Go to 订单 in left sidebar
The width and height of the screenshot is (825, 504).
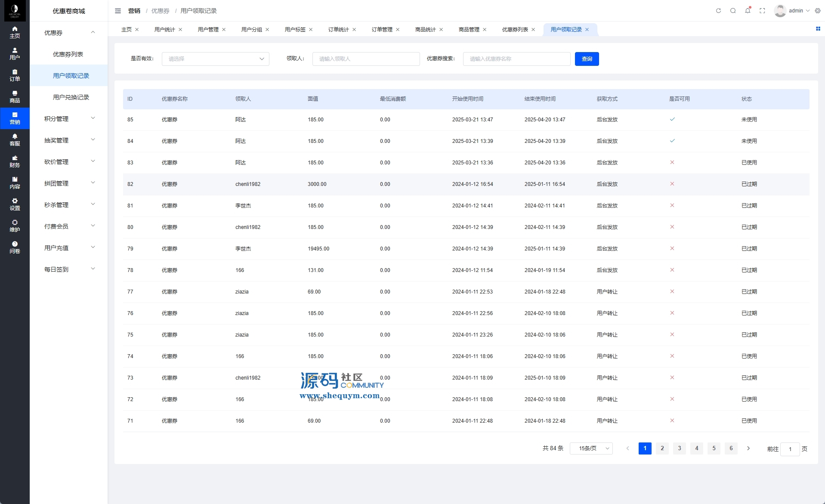[15, 75]
